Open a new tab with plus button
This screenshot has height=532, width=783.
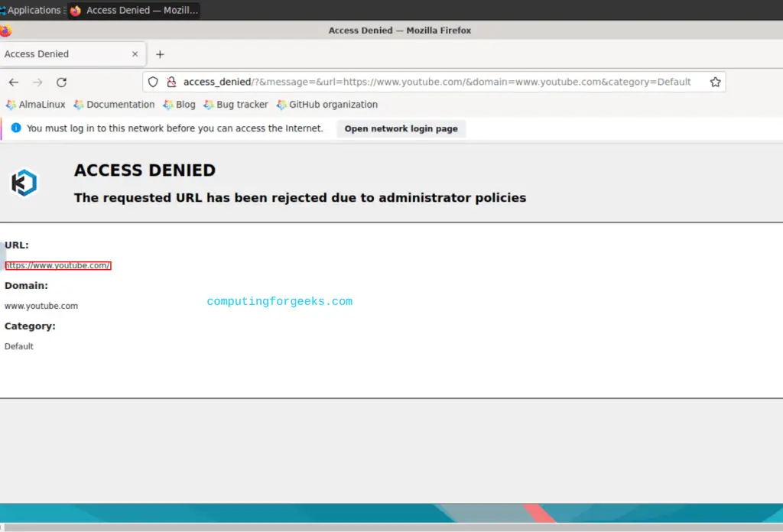[x=160, y=54]
